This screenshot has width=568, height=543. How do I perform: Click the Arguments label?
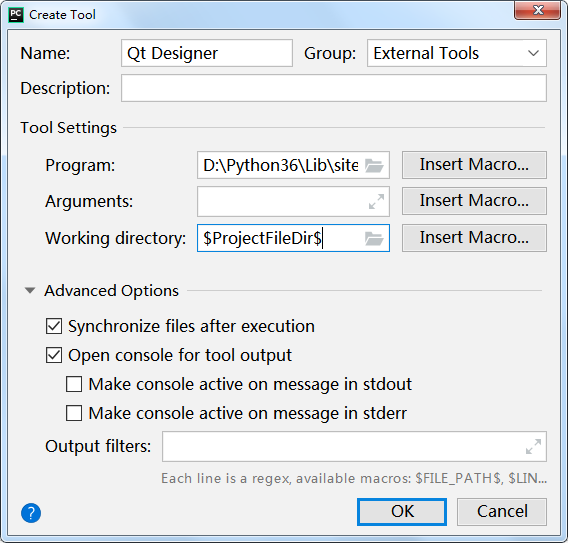coord(89,201)
